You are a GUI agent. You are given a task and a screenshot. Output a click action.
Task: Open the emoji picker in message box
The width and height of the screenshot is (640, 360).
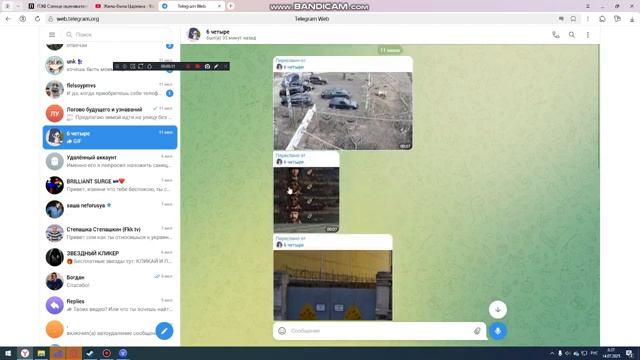point(282,331)
